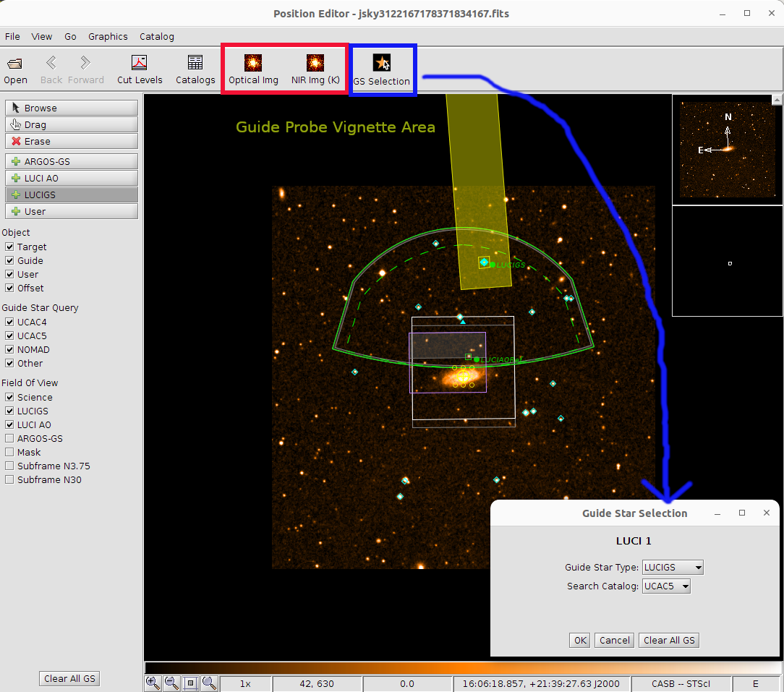Open the GS Selection tool
The image size is (784, 692).
[381, 70]
